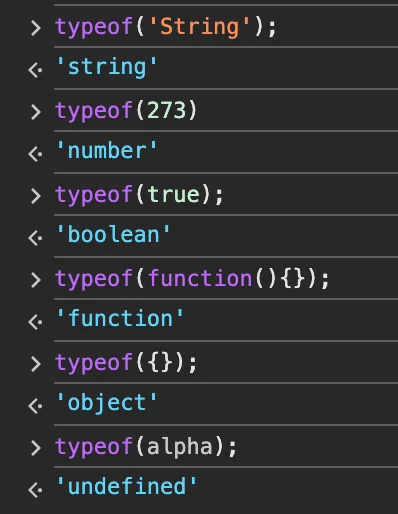Click the return arrow beside 'object'

click(x=35, y=406)
